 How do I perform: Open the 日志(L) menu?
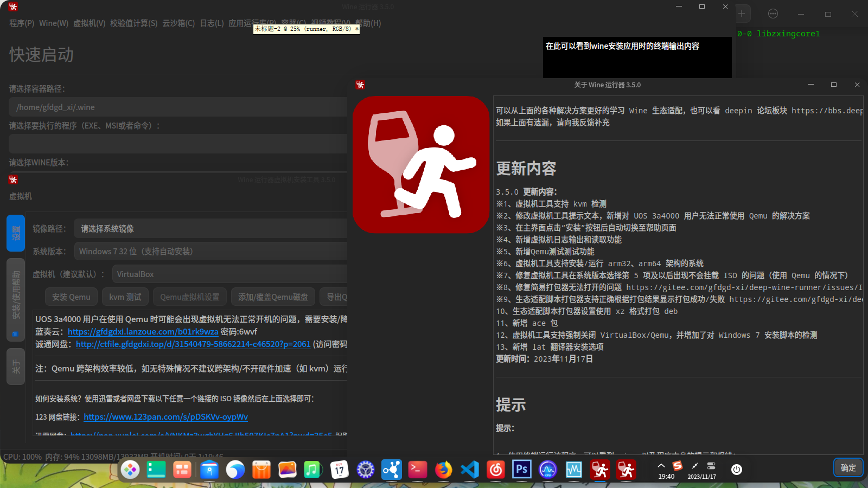pos(212,23)
